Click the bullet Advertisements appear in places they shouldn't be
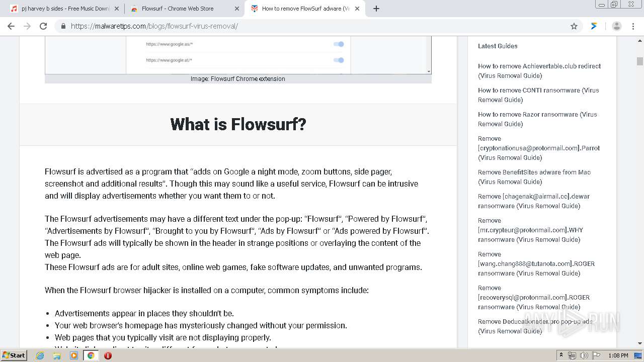 pos(144,313)
